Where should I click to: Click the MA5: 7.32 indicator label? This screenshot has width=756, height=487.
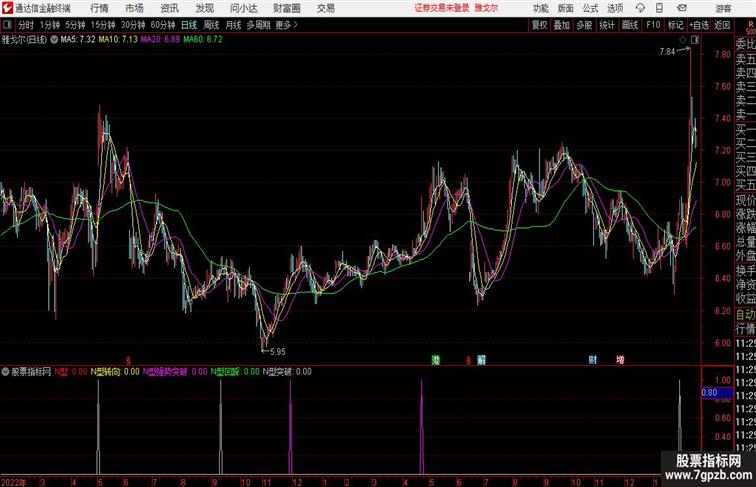[78, 40]
